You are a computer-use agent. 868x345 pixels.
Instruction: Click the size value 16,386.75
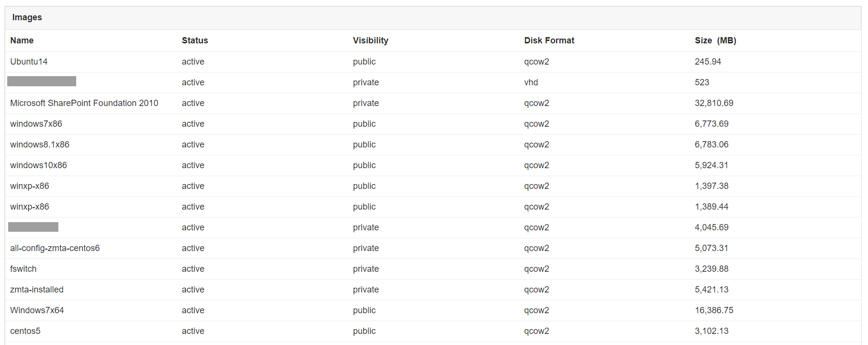pyautogui.click(x=714, y=310)
